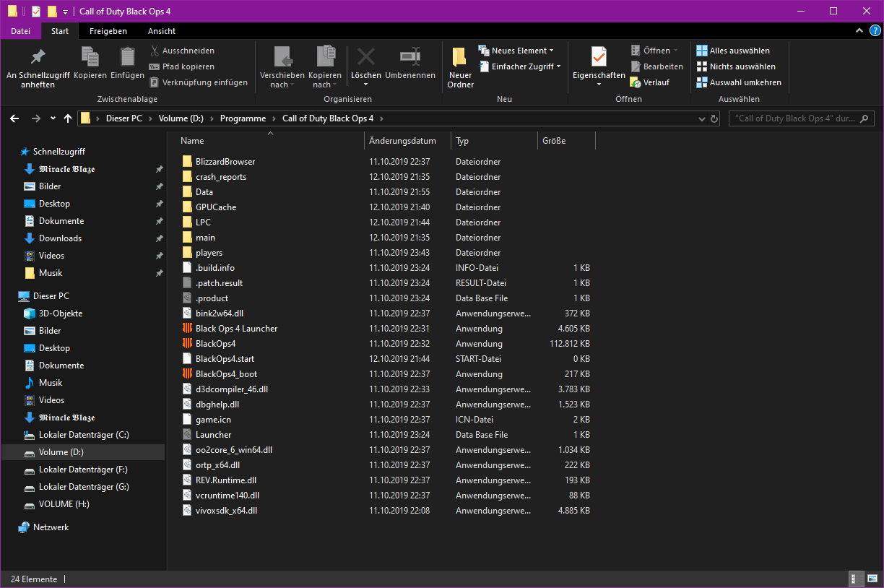The image size is (884, 588).
Task: Click Auswahl umkehren
Action: (739, 82)
